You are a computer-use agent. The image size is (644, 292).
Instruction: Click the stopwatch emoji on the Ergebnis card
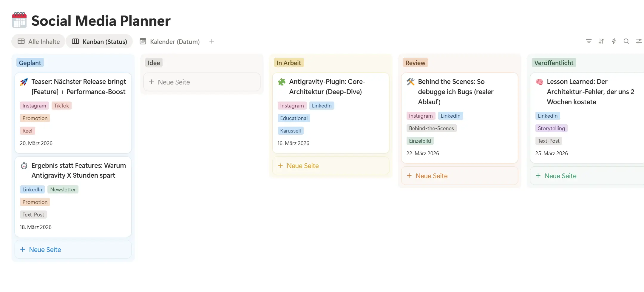click(x=24, y=165)
